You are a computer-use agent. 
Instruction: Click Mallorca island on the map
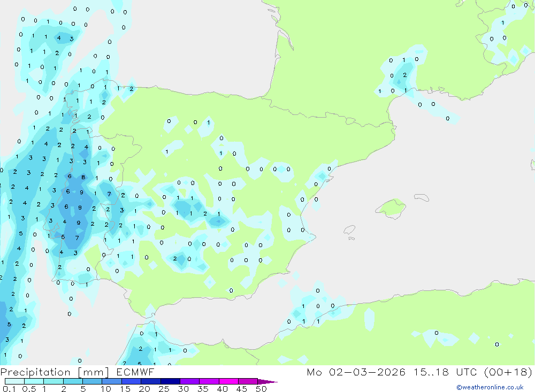[391, 208]
